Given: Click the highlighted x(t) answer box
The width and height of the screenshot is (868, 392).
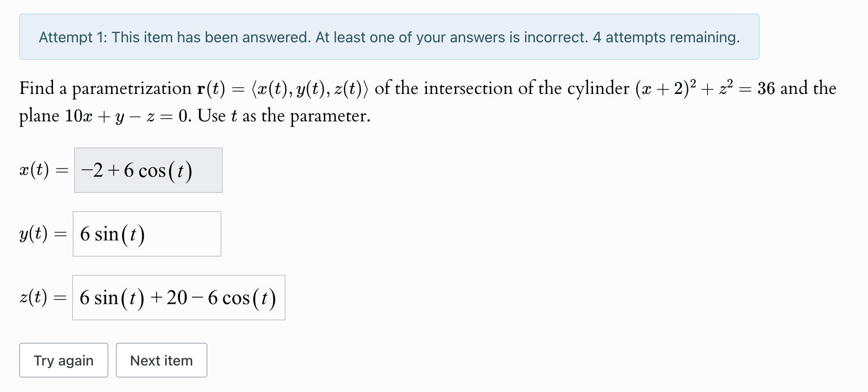Looking at the screenshot, I should click(148, 170).
